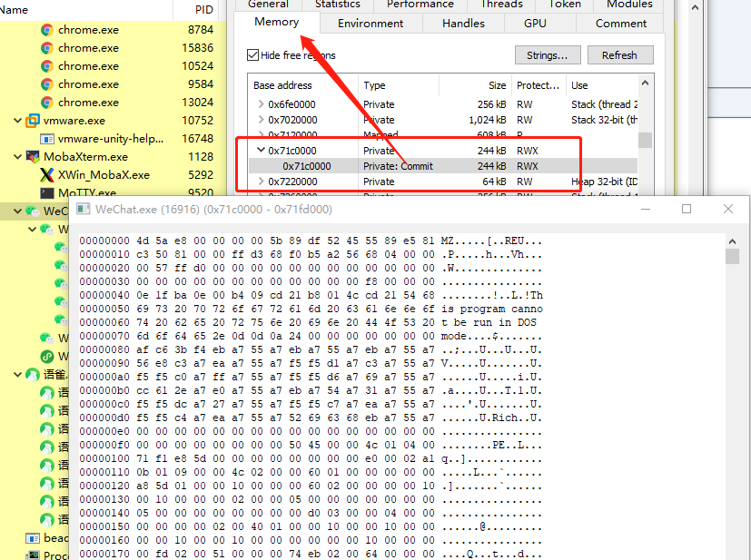751x560 pixels.
Task: Sort processes by PID column header
Action: (195, 10)
